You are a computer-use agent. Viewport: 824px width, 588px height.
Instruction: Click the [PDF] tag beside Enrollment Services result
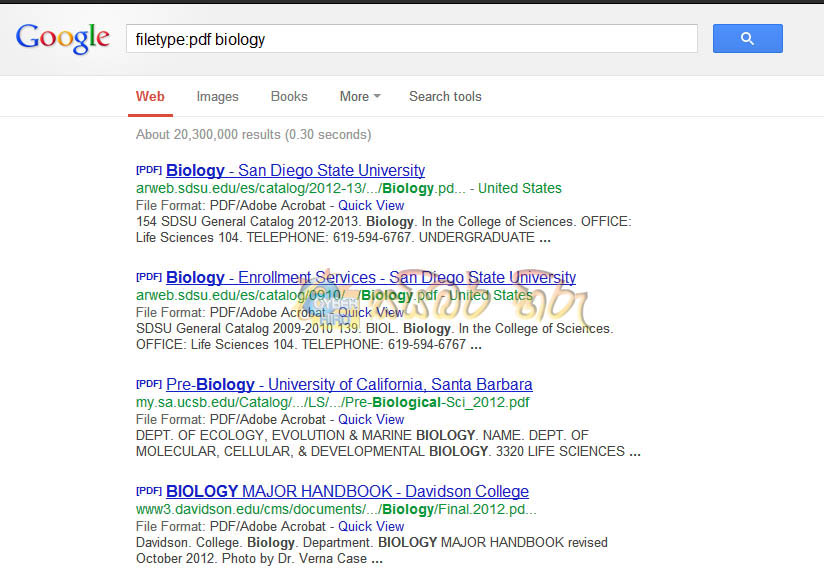(x=149, y=277)
